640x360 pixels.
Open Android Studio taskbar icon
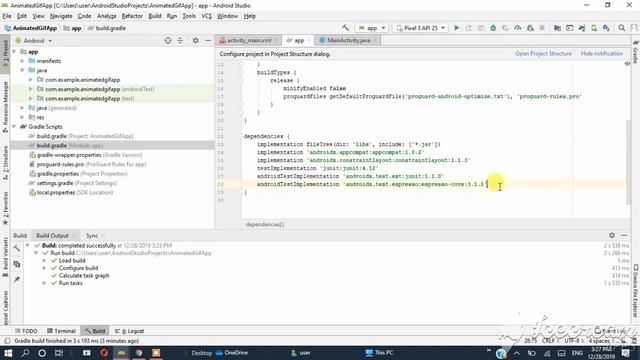tap(122, 353)
